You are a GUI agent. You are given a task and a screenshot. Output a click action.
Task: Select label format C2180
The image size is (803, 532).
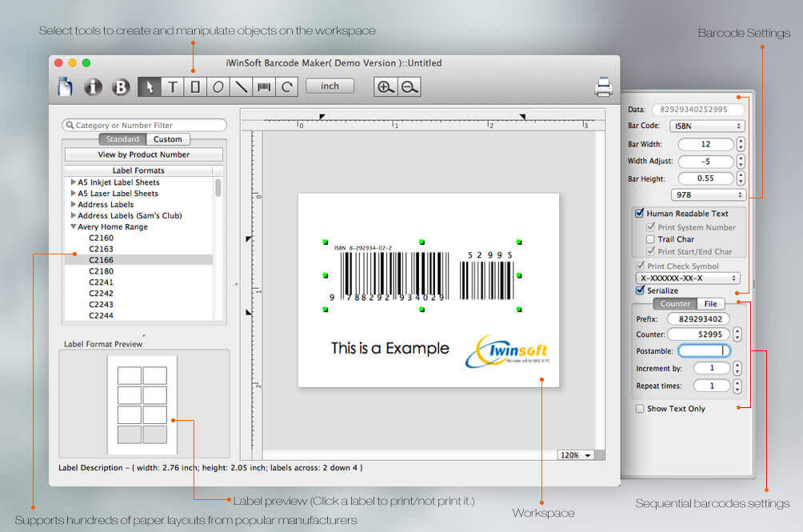tap(101, 271)
